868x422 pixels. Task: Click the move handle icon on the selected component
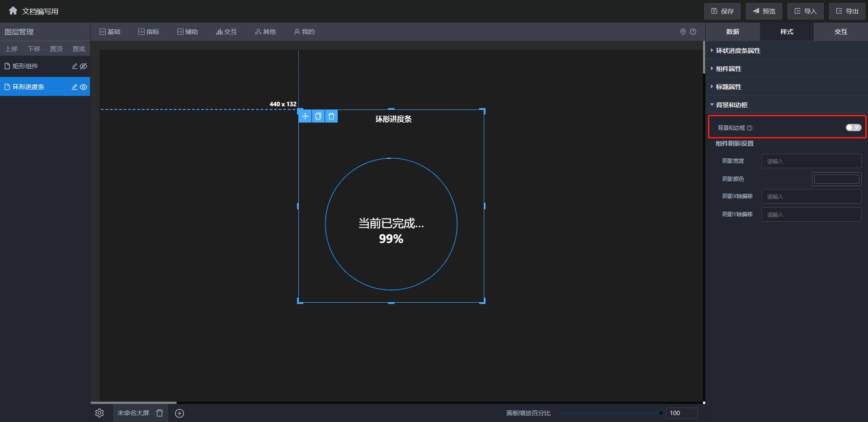(305, 117)
